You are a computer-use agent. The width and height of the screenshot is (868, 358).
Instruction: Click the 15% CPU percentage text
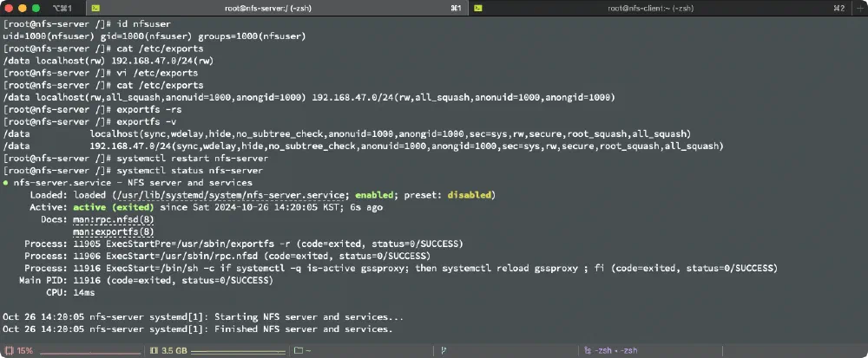pos(24,351)
